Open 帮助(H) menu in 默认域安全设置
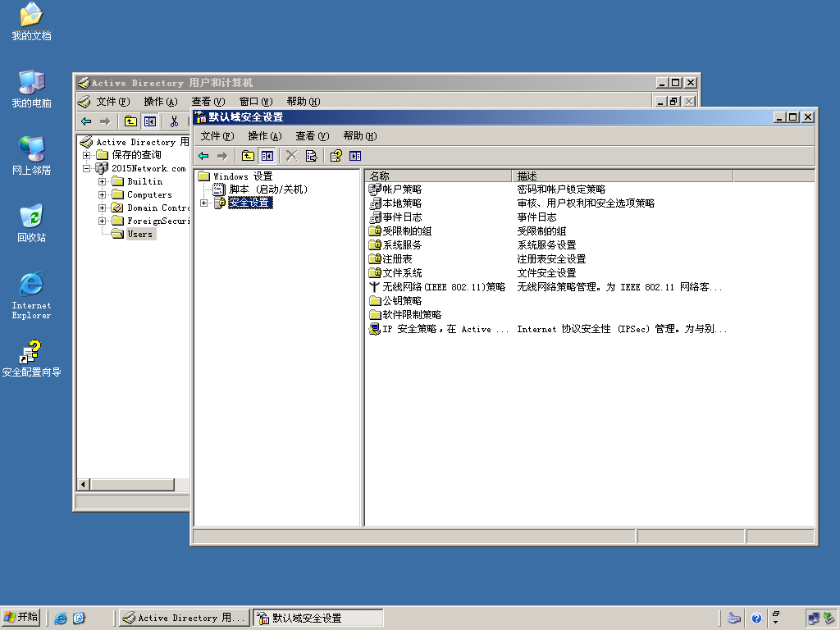 tap(360, 136)
